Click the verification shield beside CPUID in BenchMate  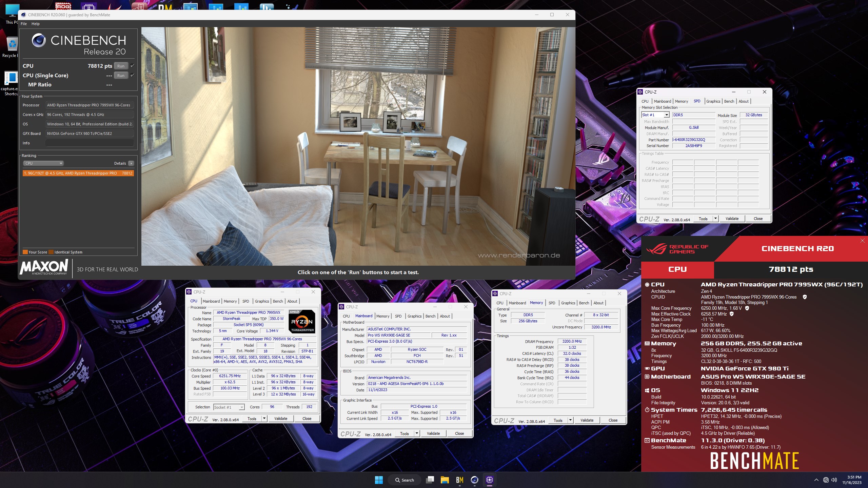(x=805, y=297)
